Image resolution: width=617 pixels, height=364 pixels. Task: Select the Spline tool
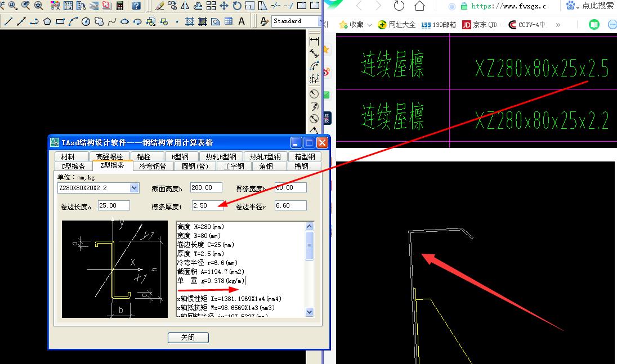coord(112,21)
